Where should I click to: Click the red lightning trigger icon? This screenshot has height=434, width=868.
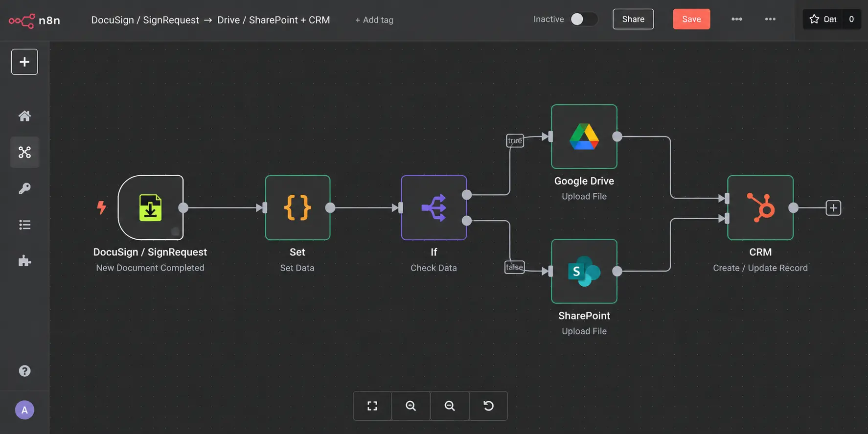[101, 207]
